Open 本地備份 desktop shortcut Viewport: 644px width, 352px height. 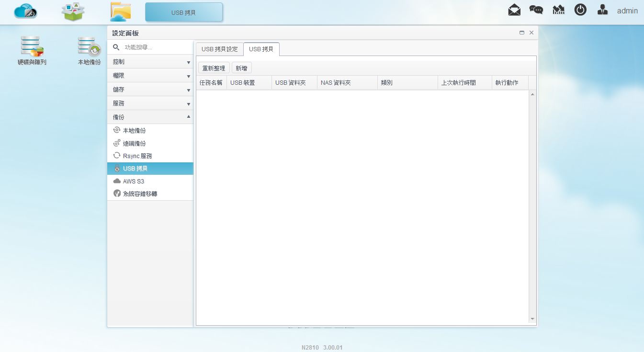coord(90,51)
